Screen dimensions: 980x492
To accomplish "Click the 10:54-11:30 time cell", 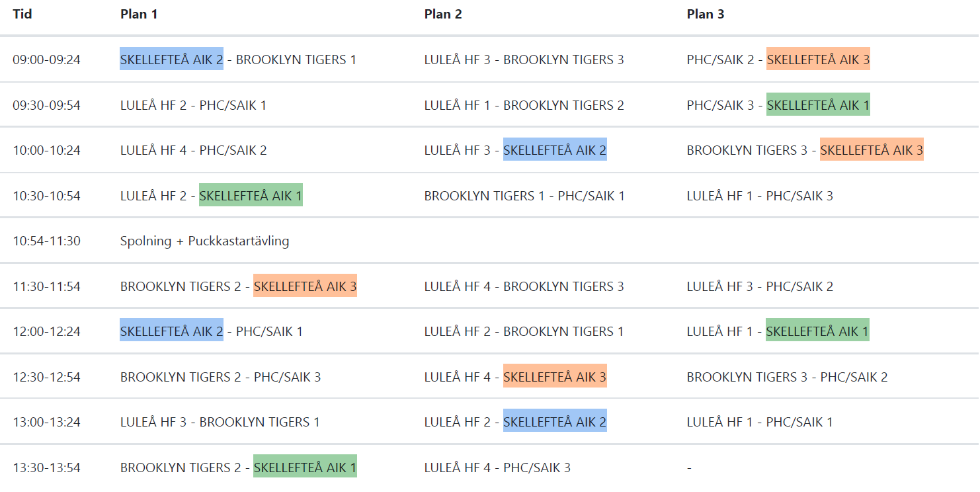I will pos(46,241).
